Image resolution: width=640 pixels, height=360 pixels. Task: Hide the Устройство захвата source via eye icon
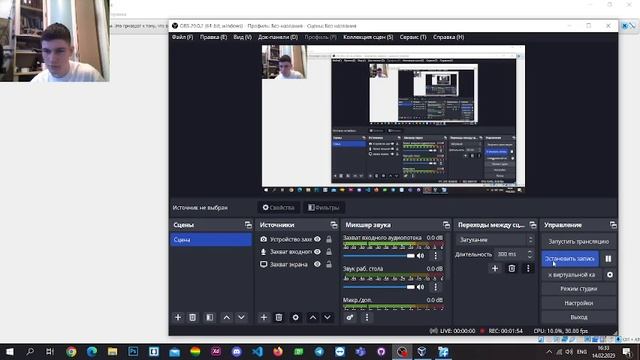tap(317, 239)
